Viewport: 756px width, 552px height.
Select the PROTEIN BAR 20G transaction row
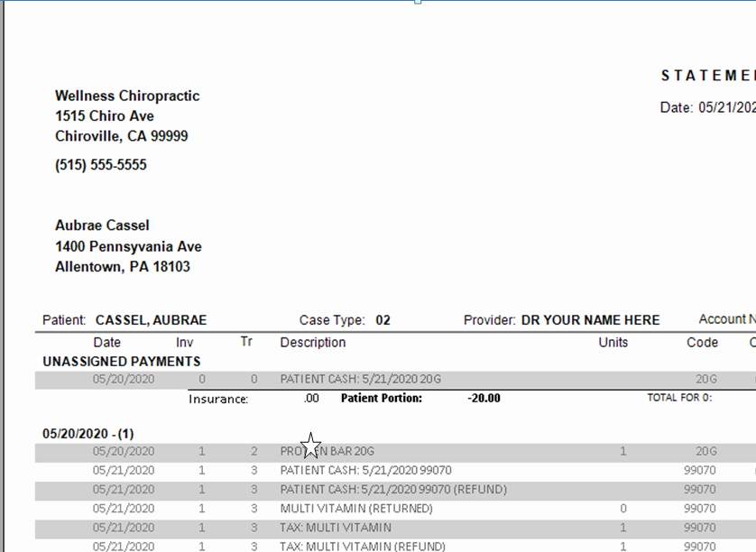[x=317, y=451]
